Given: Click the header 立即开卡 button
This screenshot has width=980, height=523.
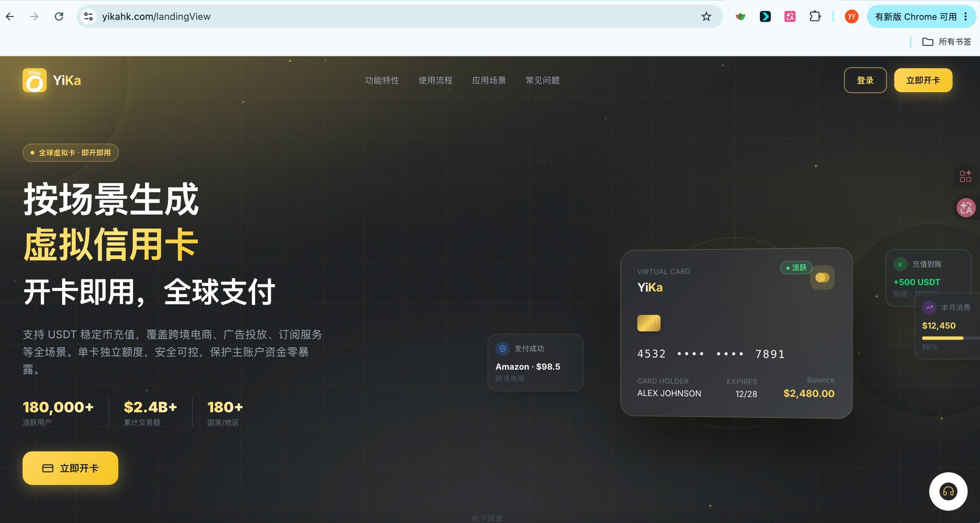Looking at the screenshot, I should point(923,80).
